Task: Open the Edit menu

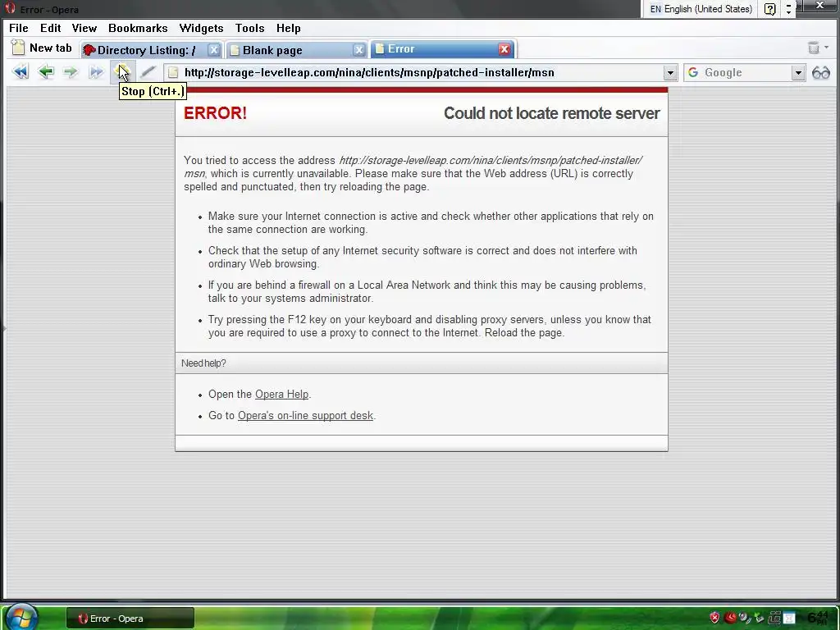Action: (x=50, y=28)
